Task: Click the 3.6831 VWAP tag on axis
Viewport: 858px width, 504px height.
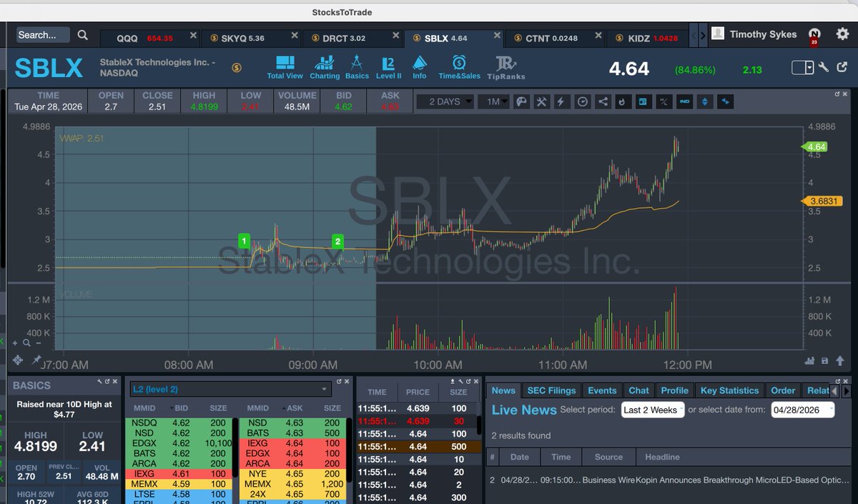Action: (x=821, y=202)
